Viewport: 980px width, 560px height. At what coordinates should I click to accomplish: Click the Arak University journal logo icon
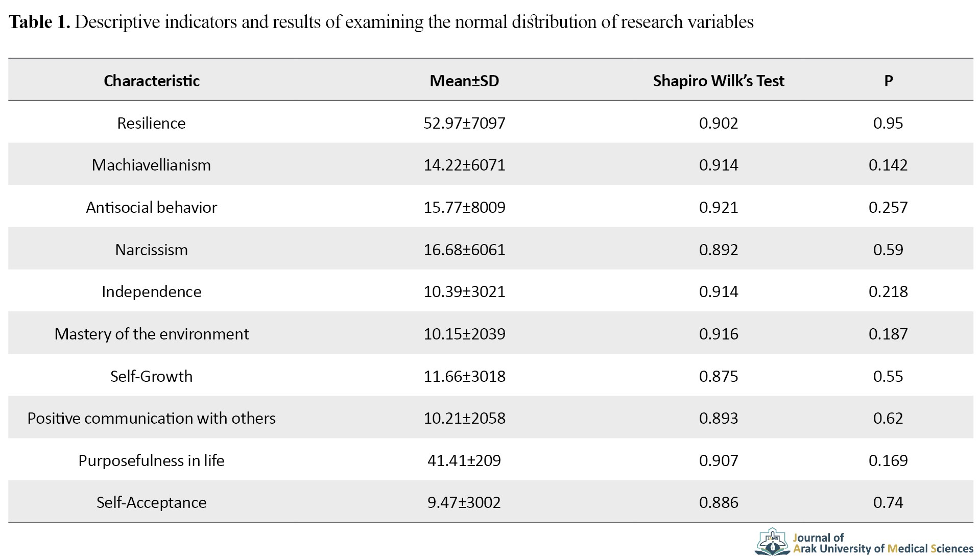click(x=773, y=542)
